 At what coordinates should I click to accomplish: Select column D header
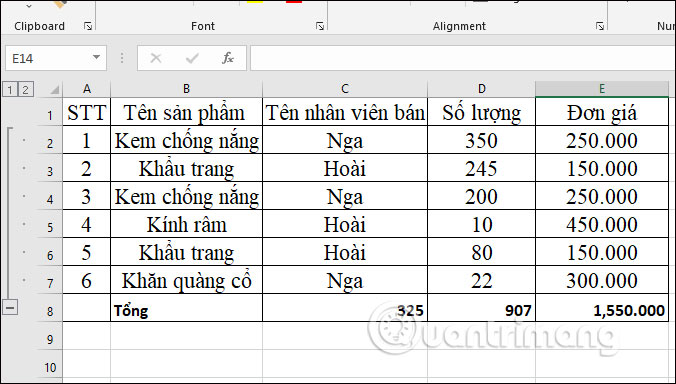(482, 89)
